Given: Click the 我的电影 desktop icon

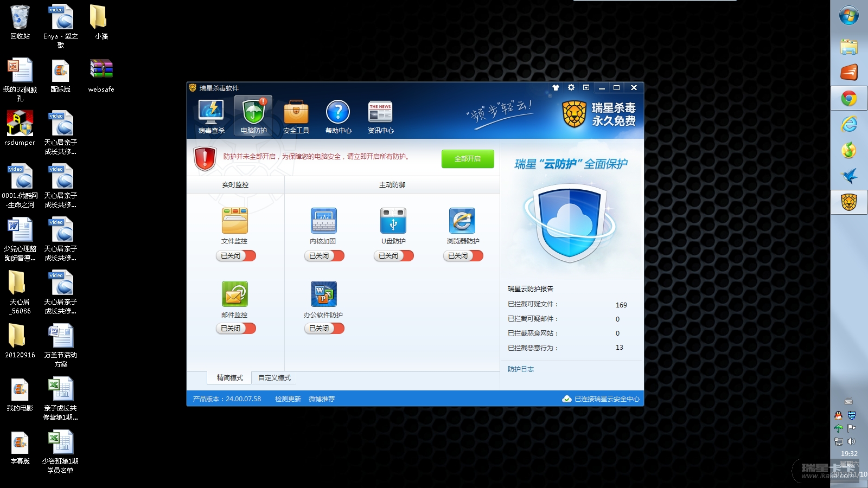Looking at the screenshot, I should point(20,394).
